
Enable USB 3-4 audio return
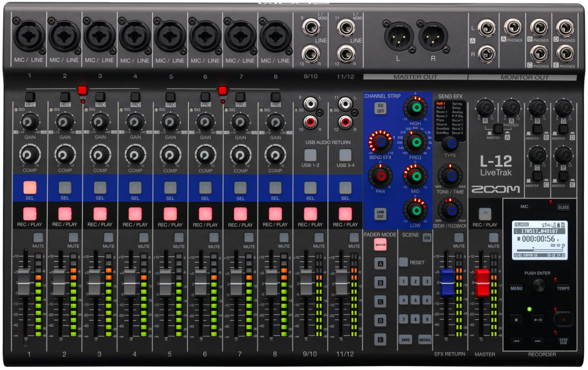pyautogui.click(x=345, y=155)
